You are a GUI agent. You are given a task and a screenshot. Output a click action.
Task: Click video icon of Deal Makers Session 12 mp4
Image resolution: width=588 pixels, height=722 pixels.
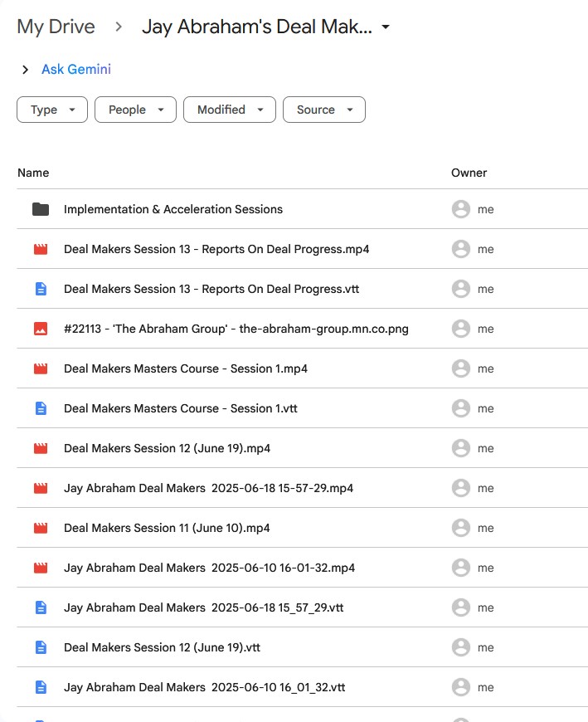coord(41,448)
